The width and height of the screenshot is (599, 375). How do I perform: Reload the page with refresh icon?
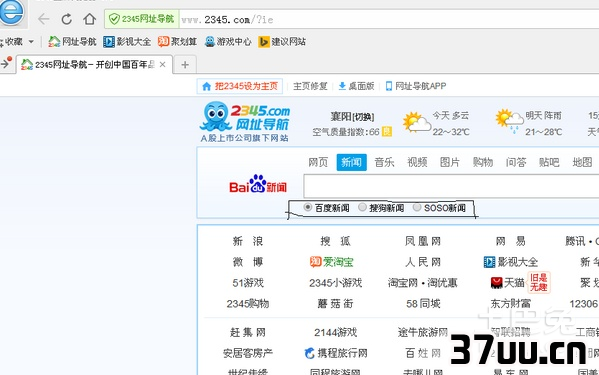pos(66,19)
